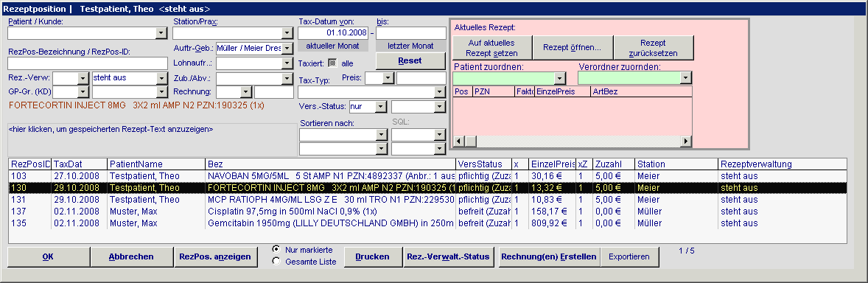Click the ArtBez header in Aktuelles Rezept table
Screen dimensions: 868x283
641,91
